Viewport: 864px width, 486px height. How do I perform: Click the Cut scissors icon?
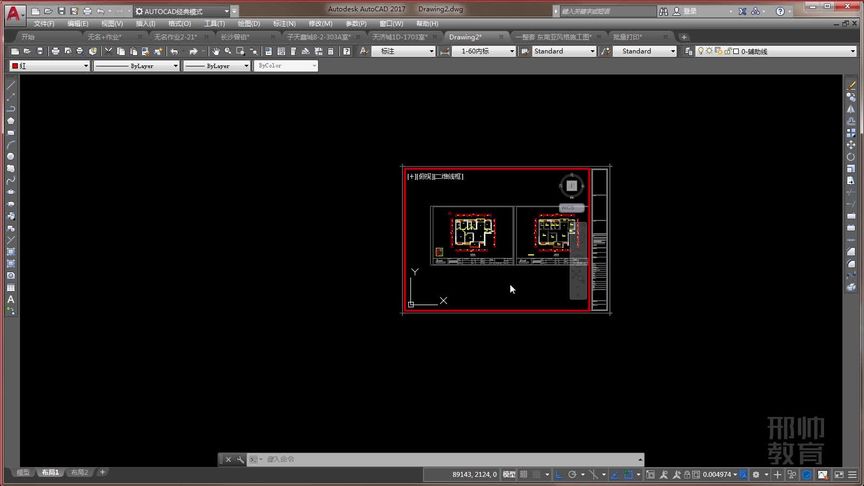[109, 51]
